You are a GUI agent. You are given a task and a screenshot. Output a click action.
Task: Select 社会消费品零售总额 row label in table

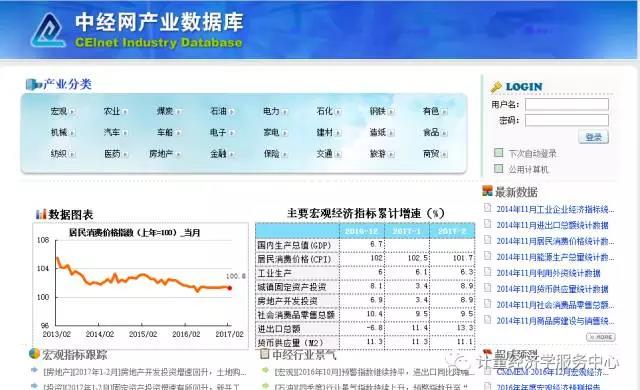pyautogui.click(x=296, y=315)
